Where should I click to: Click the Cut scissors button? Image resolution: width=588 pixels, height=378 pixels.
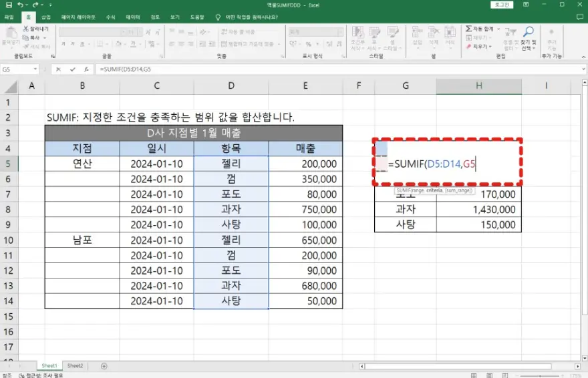click(26, 29)
